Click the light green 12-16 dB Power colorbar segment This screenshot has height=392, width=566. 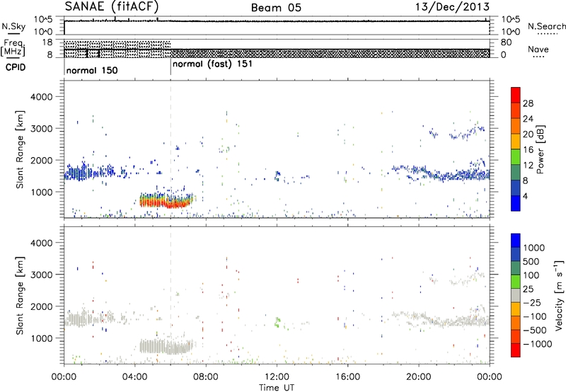pyautogui.click(x=516, y=157)
